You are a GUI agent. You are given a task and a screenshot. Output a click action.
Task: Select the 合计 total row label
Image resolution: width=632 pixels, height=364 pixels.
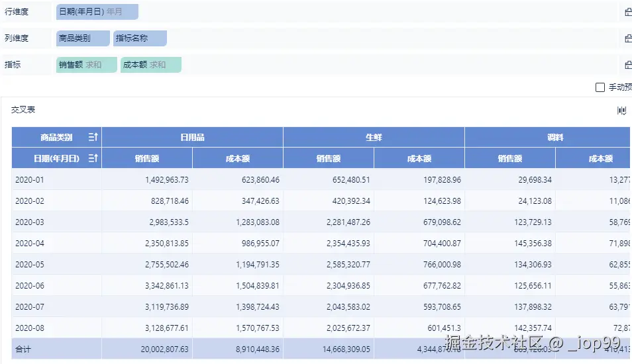point(23,349)
